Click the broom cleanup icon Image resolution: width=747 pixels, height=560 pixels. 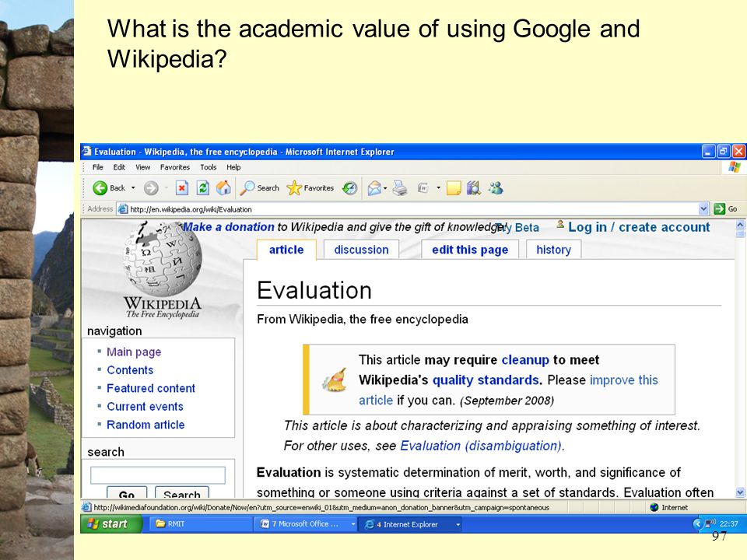(335, 380)
